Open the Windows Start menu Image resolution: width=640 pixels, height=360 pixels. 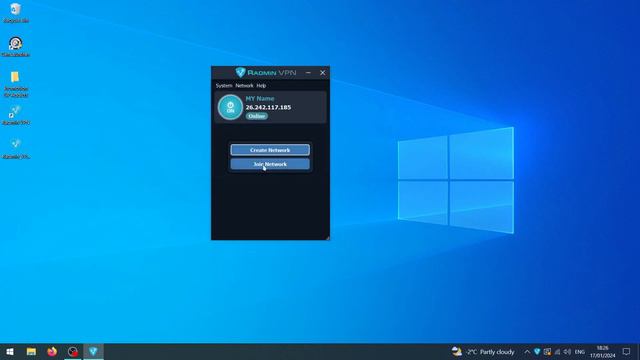tap(10, 351)
